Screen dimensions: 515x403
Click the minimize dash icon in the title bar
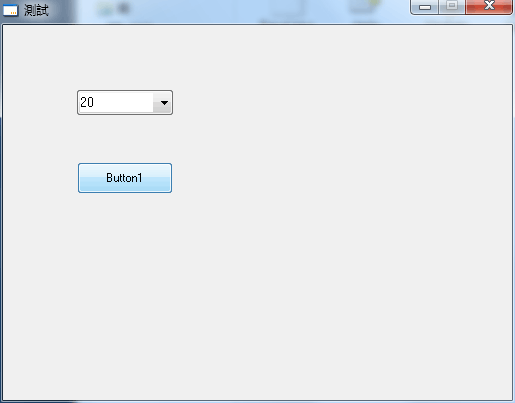425,7
